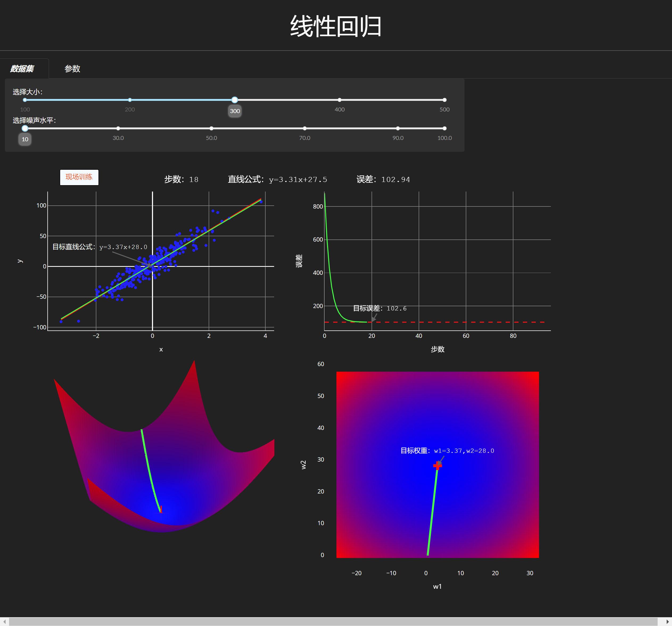The height and width of the screenshot is (626, 672).
Task: Select the 数据集 tab
Action: point(22,69)
